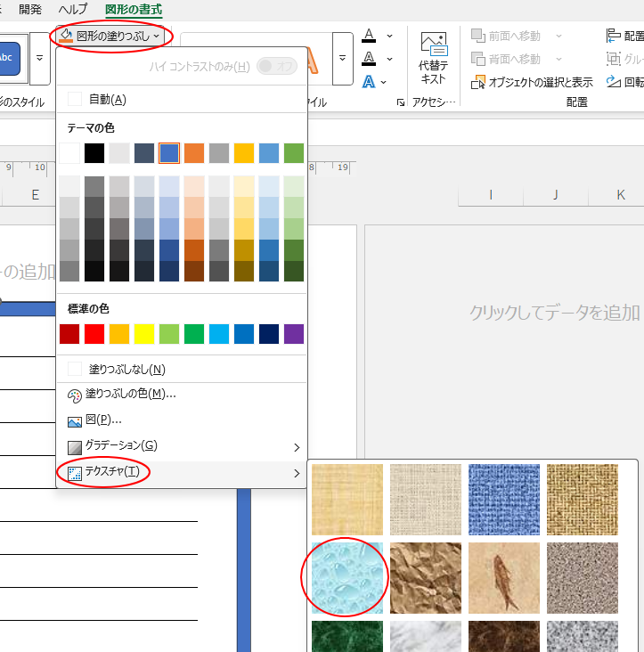Select crumpled paper bag texture
Screen dimensions: 644x652
426,578
